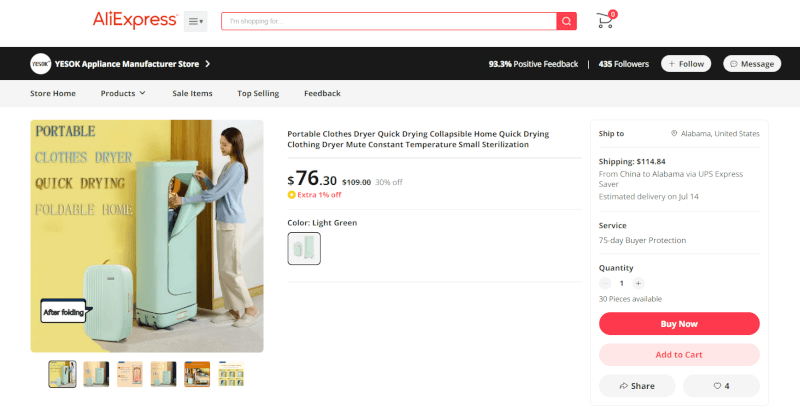Select the last product thumbnail with six images
Viewport: 800px width, 412px height.
(x=231, y=374)
